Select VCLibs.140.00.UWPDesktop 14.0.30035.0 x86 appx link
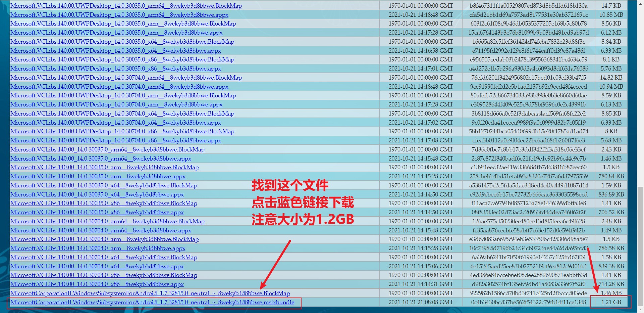The width and height of the screenshot is (644, 313). tap(116, 69)
